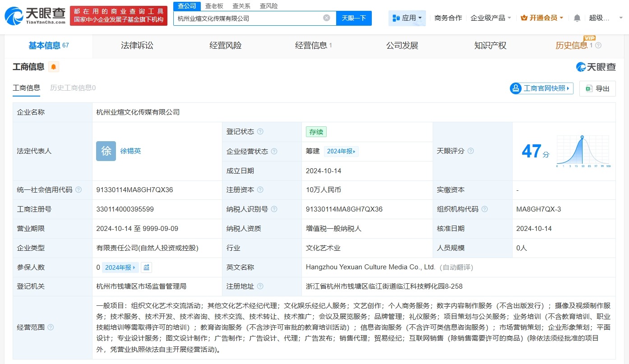Click the help icon next to 天眼评分
The width and height of the screenshot is (629, 364).
click(x=471, y=151)
